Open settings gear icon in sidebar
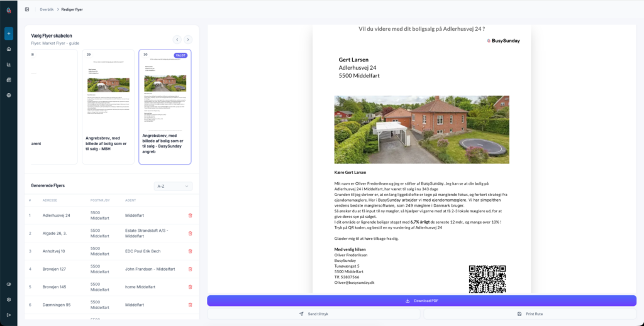The height and width of the screenshot is (326, 644). pyautogui.click(x=9, y=300)
